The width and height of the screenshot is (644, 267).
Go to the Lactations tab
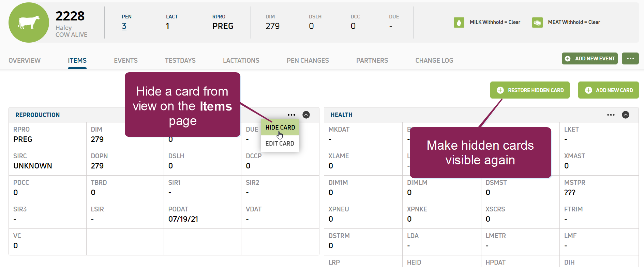(241, 61)
